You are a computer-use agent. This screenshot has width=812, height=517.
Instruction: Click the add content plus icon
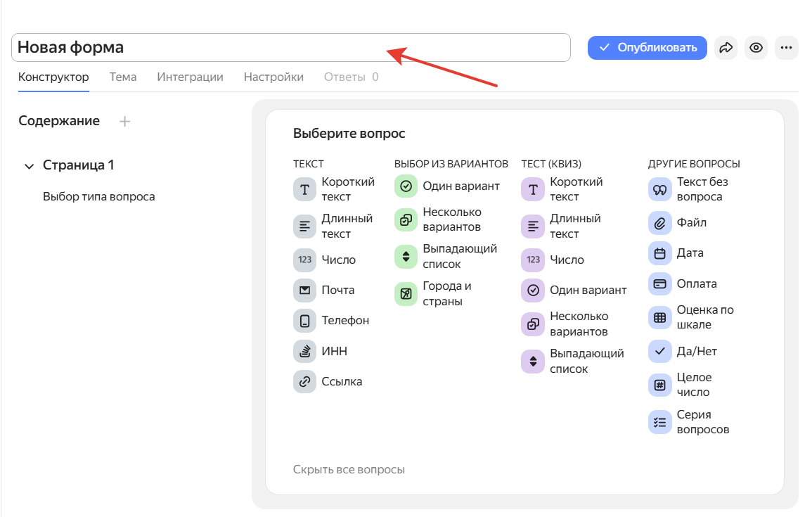tap(124, 121)
